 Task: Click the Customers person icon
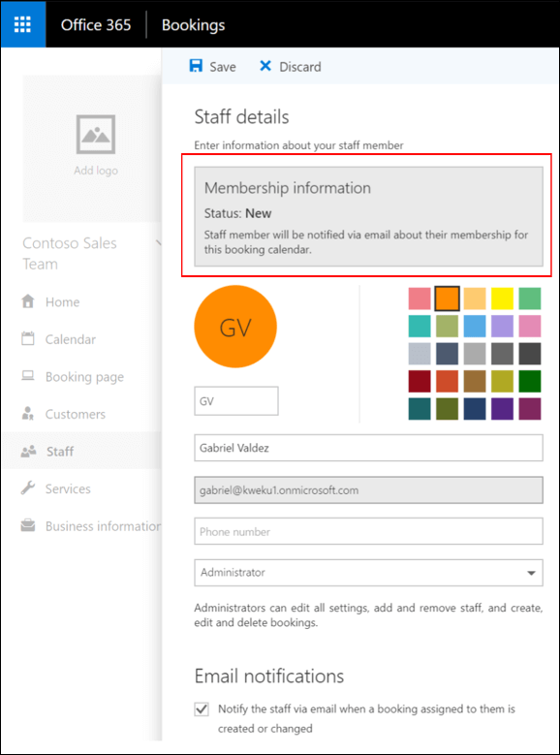(28, 413)
